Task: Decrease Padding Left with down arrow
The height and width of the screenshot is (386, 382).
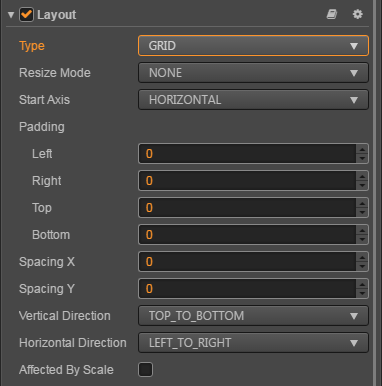Action: [x=362, y=158]
